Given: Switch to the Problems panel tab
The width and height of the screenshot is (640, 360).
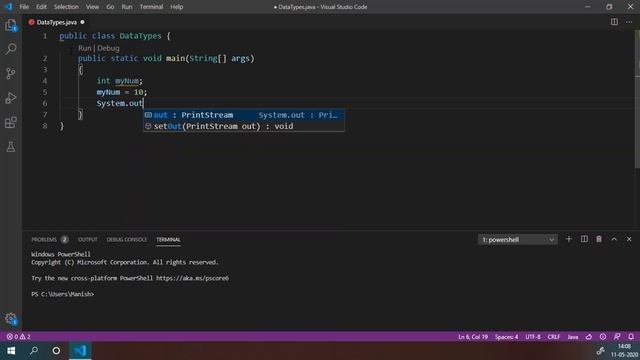Looking at the screenshot, I should (44, 240).
